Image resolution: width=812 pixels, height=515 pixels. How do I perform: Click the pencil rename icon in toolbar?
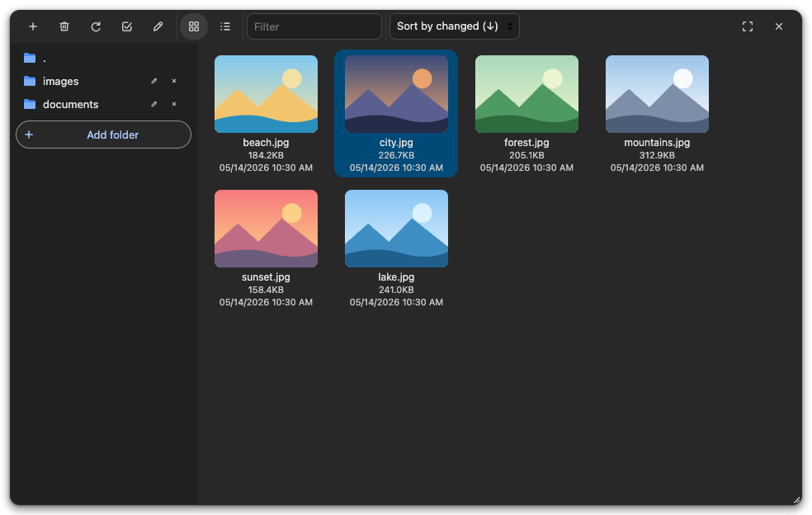click(158, 26)
